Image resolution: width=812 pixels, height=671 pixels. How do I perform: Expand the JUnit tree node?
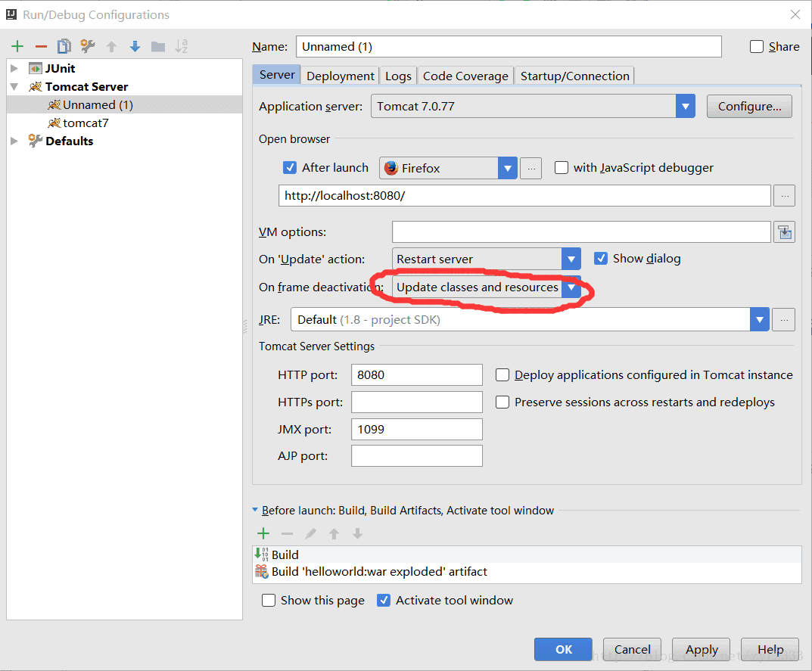click(x=14, y=68)
